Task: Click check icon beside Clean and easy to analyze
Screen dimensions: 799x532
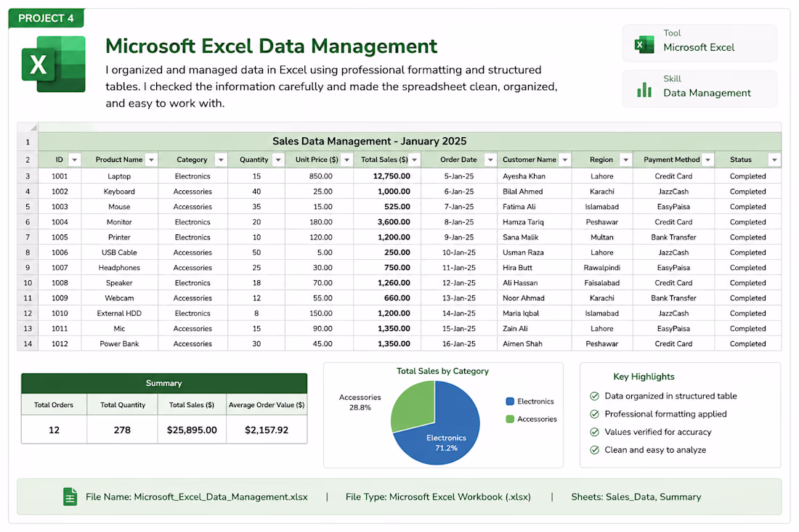Action: coord(594,449)
